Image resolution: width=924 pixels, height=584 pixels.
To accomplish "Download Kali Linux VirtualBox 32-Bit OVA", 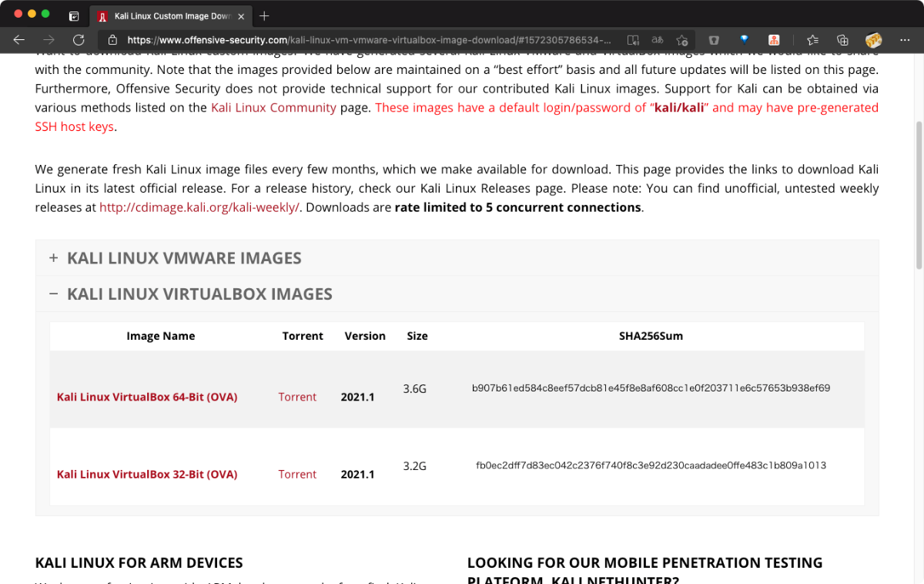I will tap(147, 474).
